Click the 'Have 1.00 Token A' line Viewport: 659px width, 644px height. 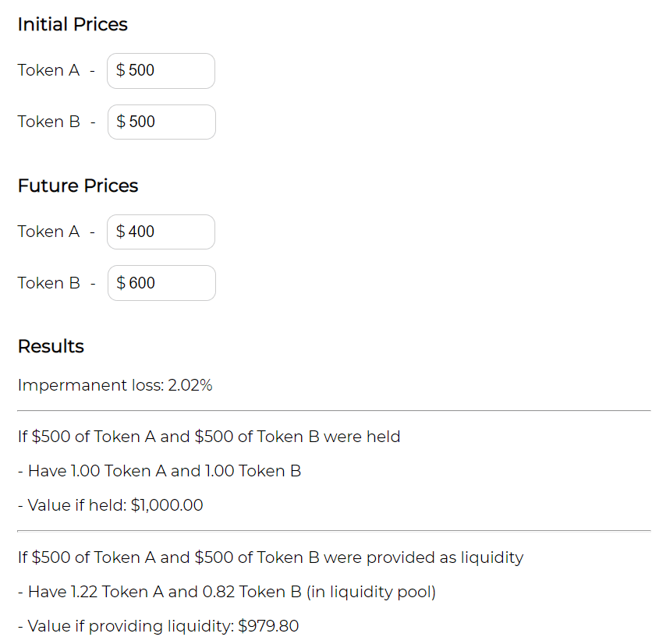tap(159, 471)
